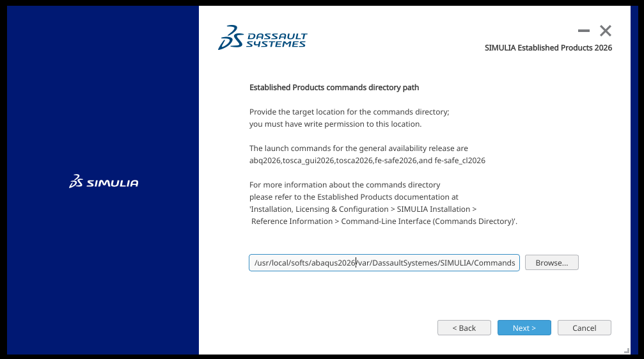Screen dimensions: 644x359
Task: Click the resize grip in window corner
Action: click(x=627, y=351)
